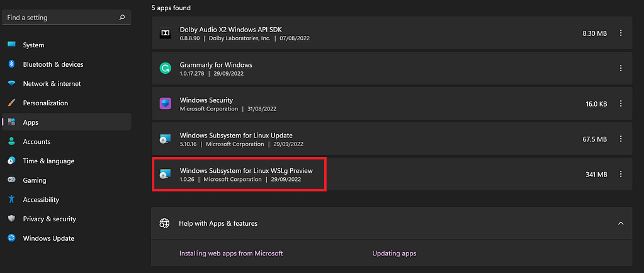This screenshot has width=644, height=273.
Task: Open Windows Update settings
Action: 67,238
